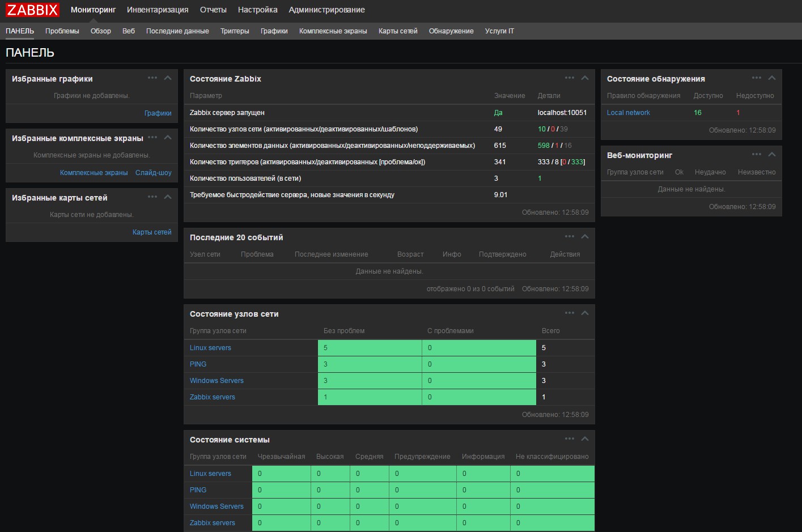The width and height of the screenshot is (802, 532).
Task: Open the Администрирование main menu
Action: click(x=326, y=10)
